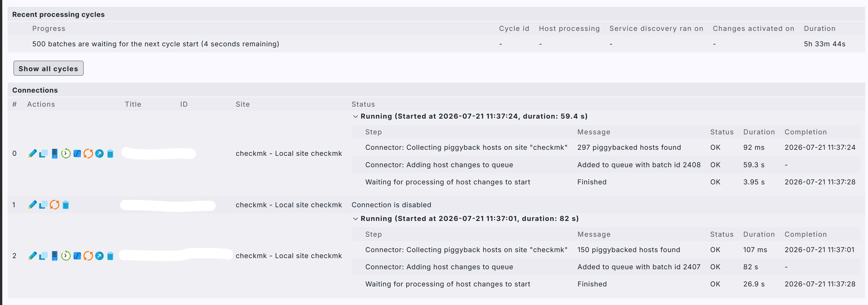The image size is (868, 305).
Task: Click orange refresh arrows icon, connection 0
Action: [x=88, y=154]
